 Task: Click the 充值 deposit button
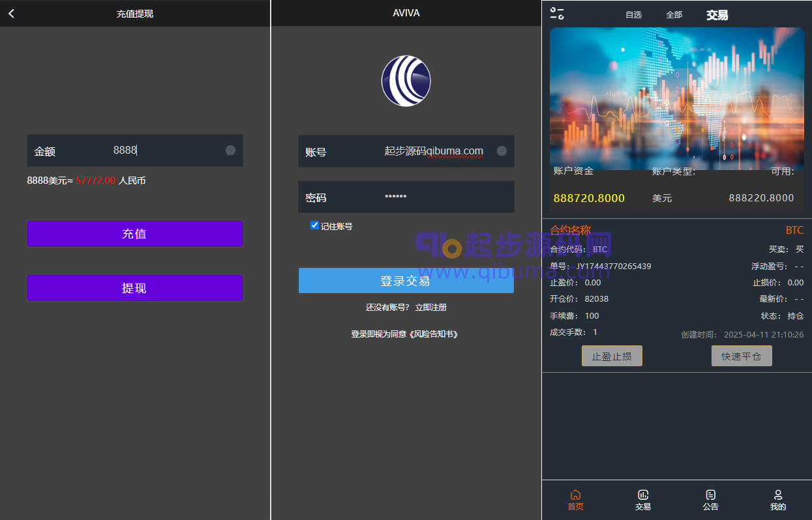coord(134,234)
